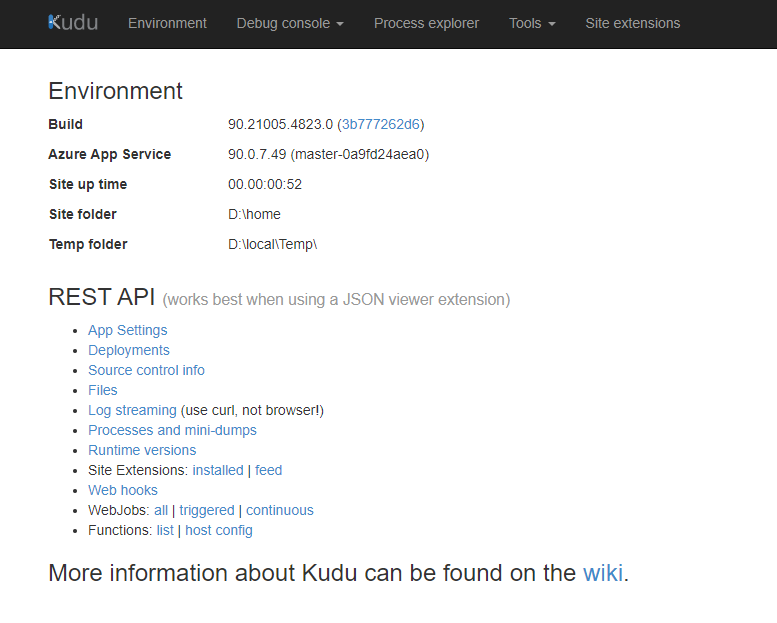Open Process explorer page
777x623 pixels.
coord(426,23)
